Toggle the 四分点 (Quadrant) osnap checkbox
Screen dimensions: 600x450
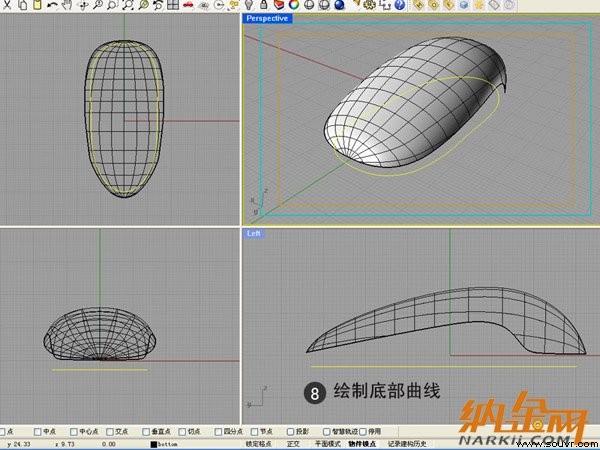(x=218, y=432)
